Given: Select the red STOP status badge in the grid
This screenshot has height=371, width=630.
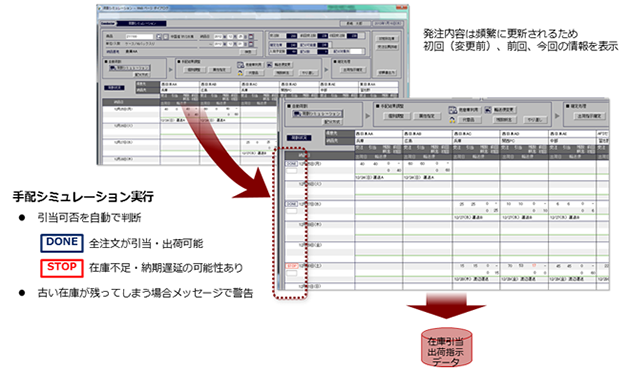Looking at the screenshot, I should click(292, 266).
